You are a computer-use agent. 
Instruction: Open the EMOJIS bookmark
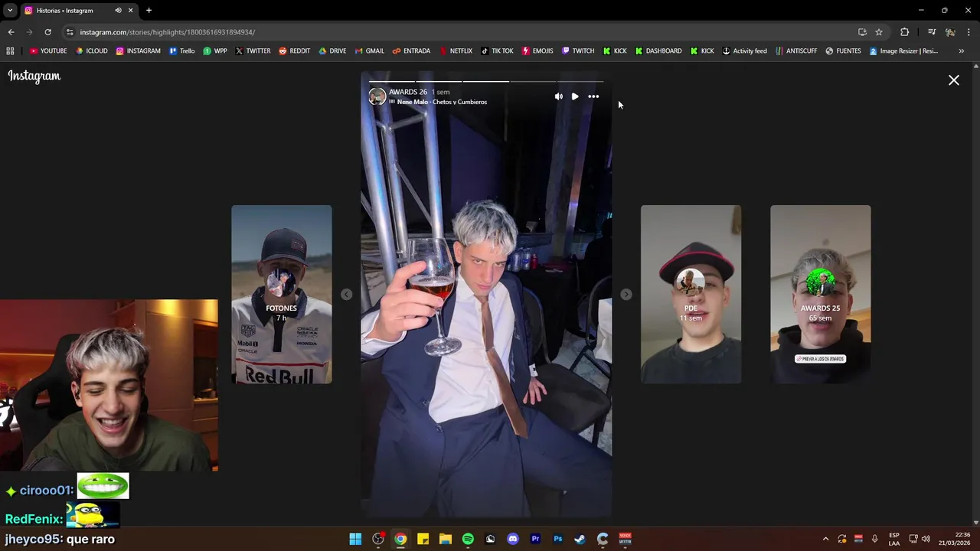click(537, 51)
